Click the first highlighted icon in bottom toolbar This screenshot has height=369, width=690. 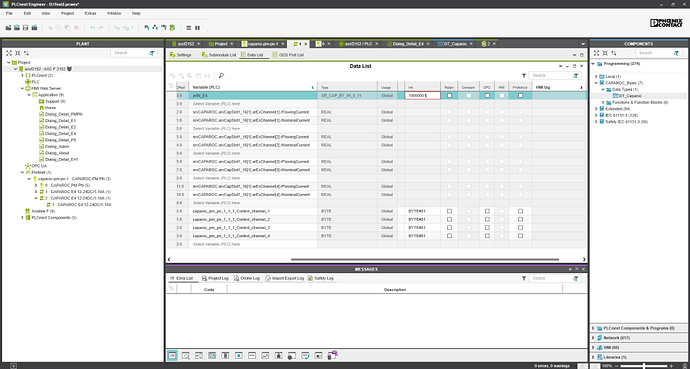172,355
